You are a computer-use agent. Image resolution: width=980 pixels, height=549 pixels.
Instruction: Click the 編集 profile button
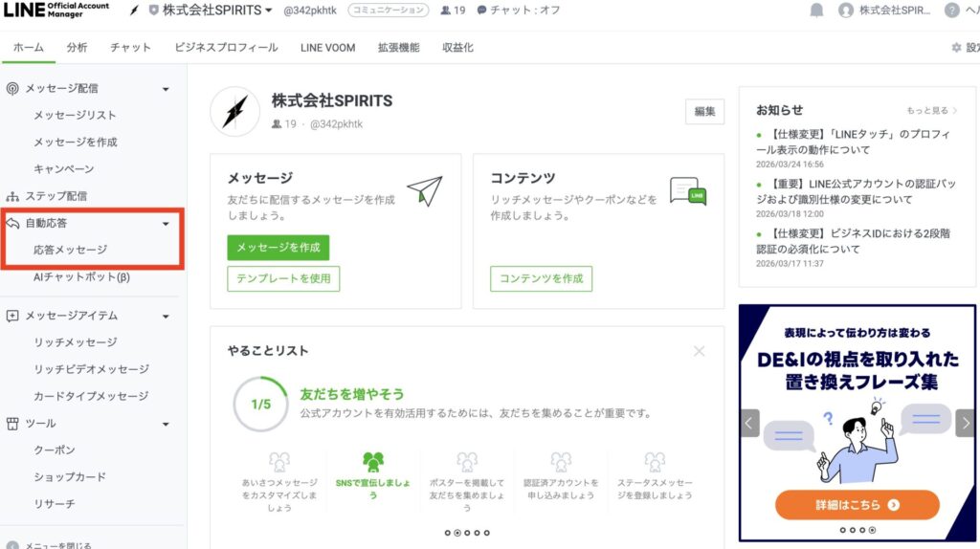[x=704, y=112]
